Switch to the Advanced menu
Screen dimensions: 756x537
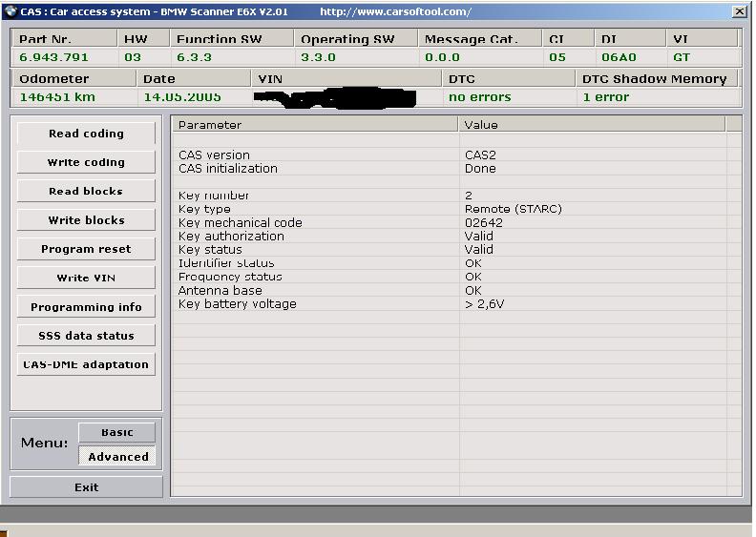(117, 456)
